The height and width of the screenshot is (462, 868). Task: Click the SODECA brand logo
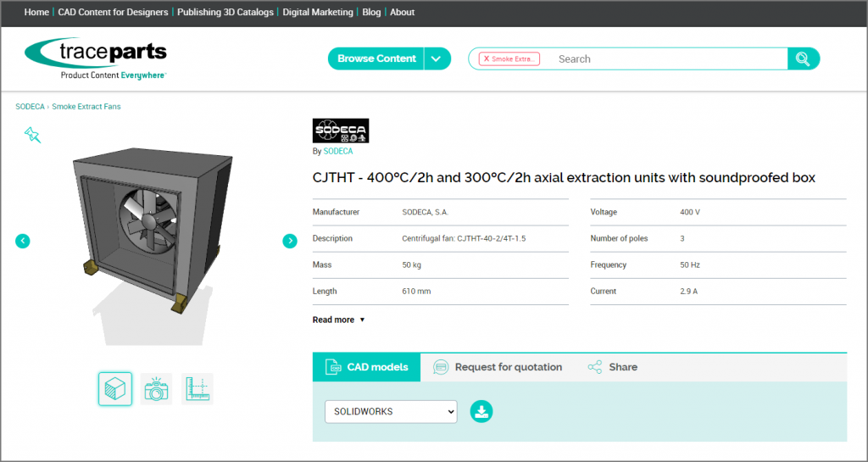click(341, 131)
